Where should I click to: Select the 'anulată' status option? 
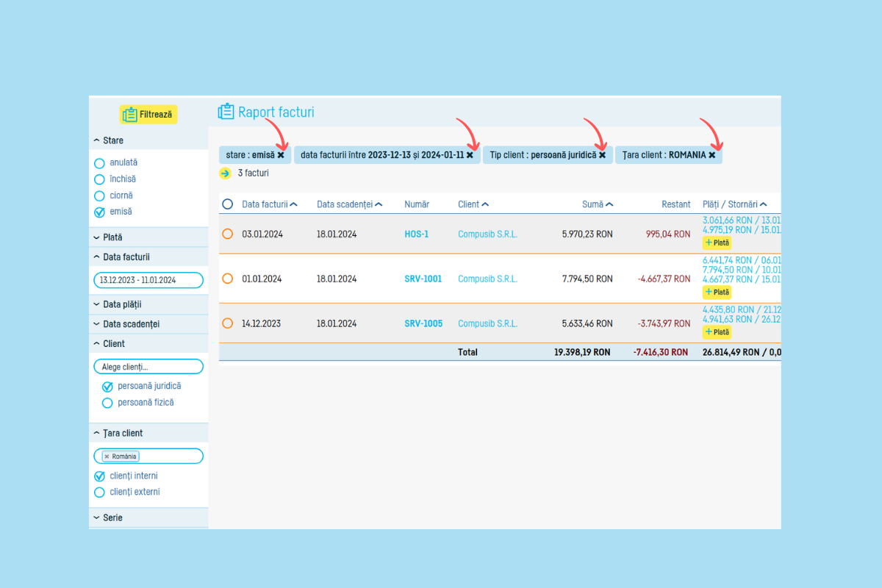[100, 163]
